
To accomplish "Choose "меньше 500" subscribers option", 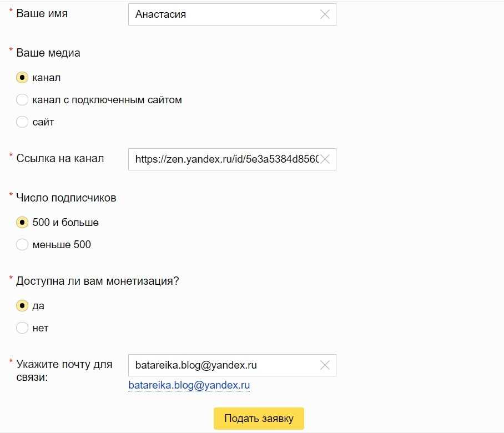I will [22, 245].
